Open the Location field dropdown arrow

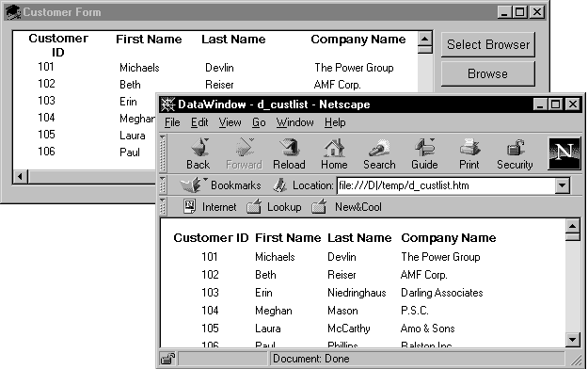pos(563,185)
